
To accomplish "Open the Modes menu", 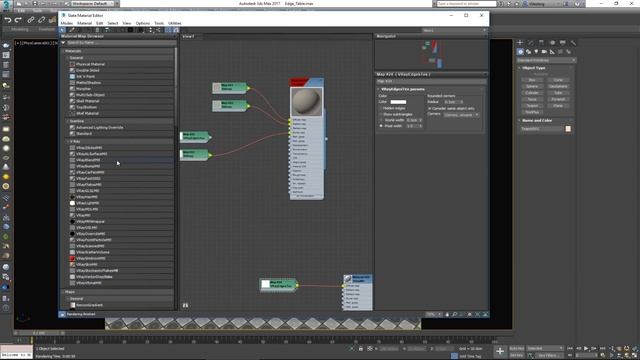I will (67, 23).
